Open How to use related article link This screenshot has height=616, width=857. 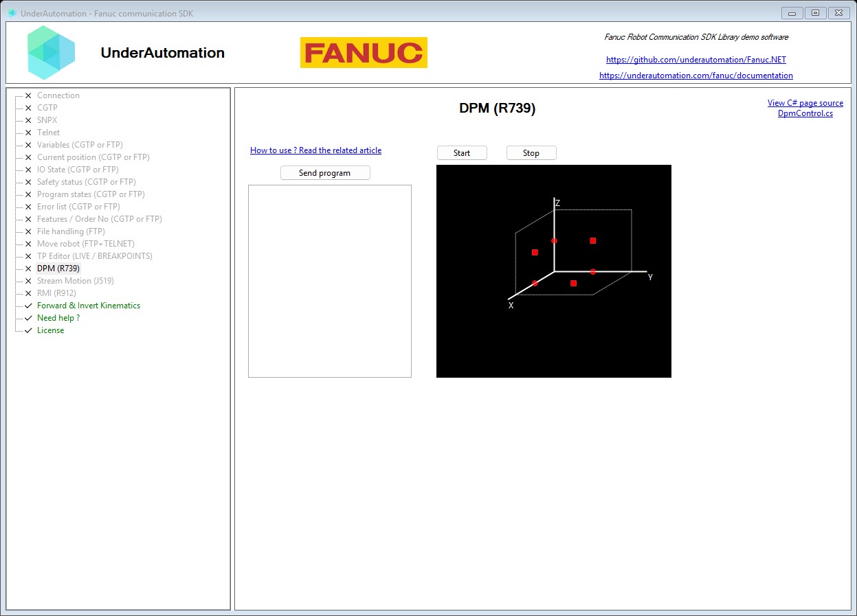pos(315,150)
